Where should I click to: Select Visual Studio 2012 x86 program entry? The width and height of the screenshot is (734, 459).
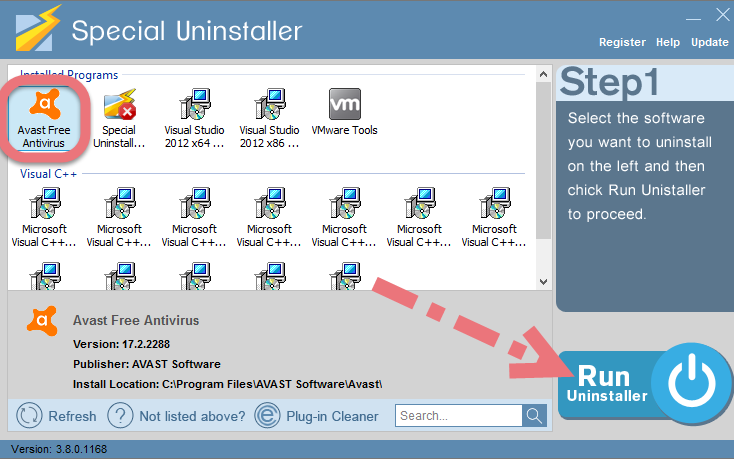click(269, 118)
